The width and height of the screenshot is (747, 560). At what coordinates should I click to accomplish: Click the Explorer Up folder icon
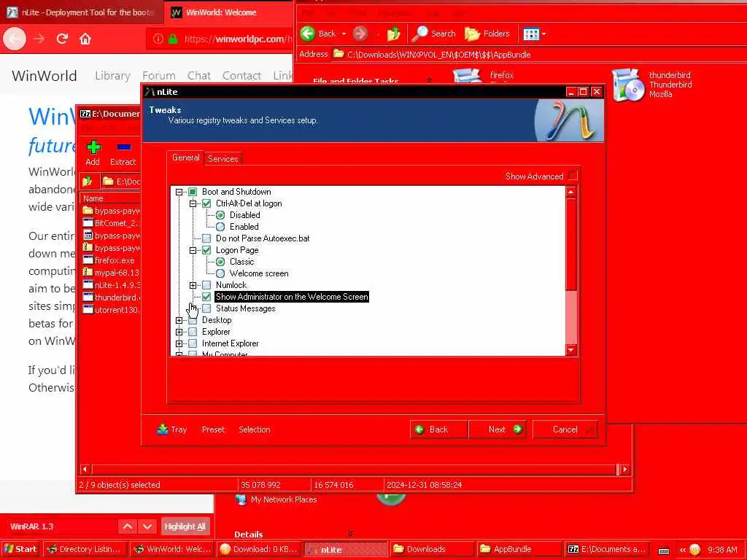393,34
